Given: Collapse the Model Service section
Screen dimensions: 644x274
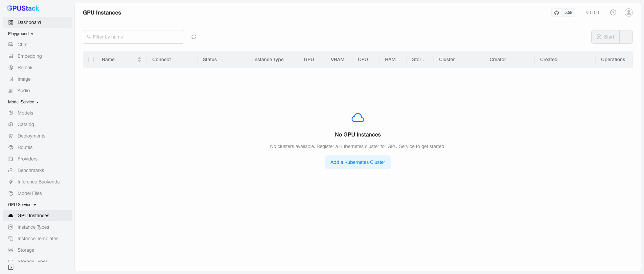Looking at the screenshot, I should click(x=23, y=102).
